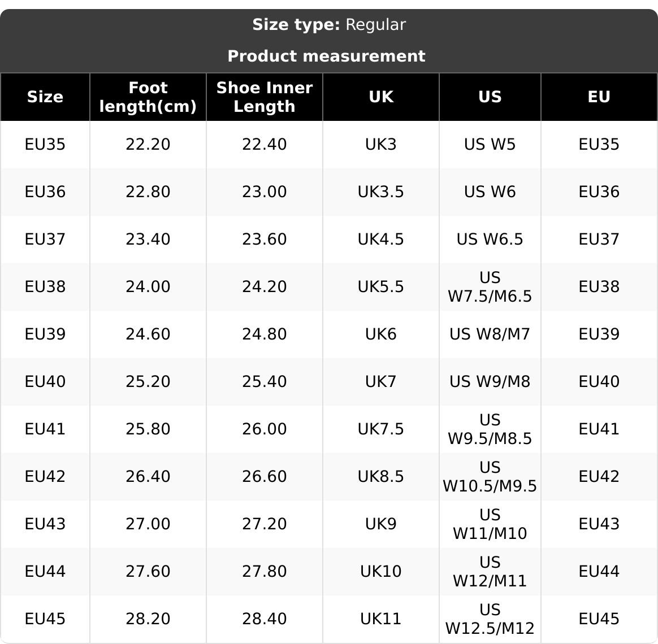Select EU35 in the Size column
Image resolution: width=658 pixels, height=644 pixels.
(x=45, y=145)
